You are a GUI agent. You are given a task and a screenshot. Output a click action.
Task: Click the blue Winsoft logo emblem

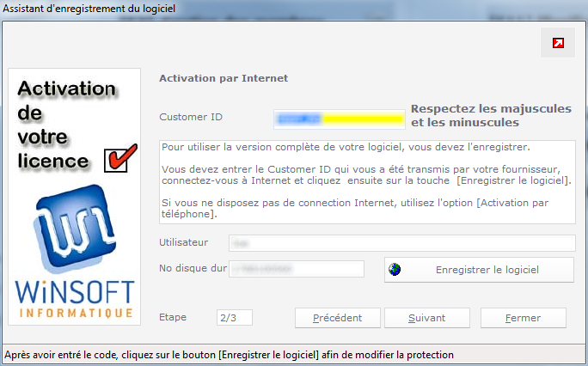pyautogui.click(x=74, y=229)
